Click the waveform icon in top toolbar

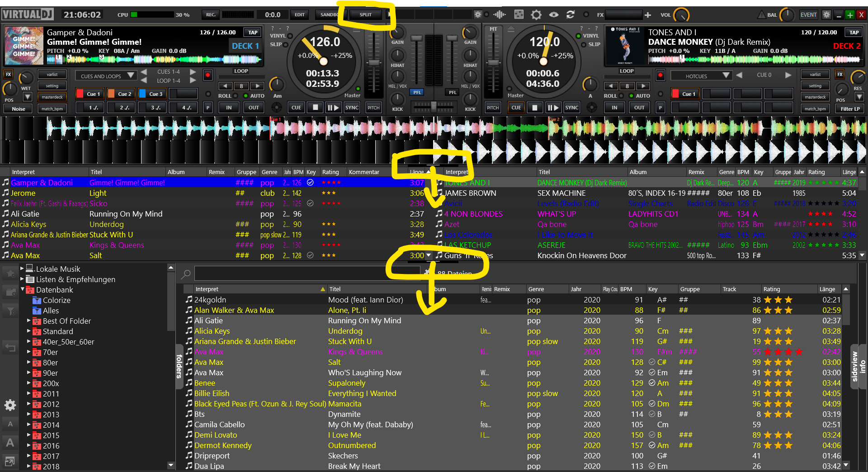tap(499, 14)
